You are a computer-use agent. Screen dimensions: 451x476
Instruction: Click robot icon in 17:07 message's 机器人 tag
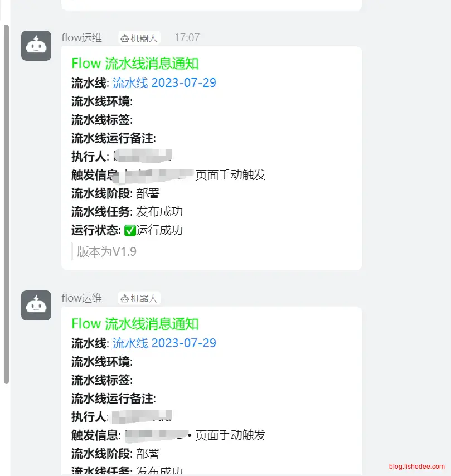(124, 38)
